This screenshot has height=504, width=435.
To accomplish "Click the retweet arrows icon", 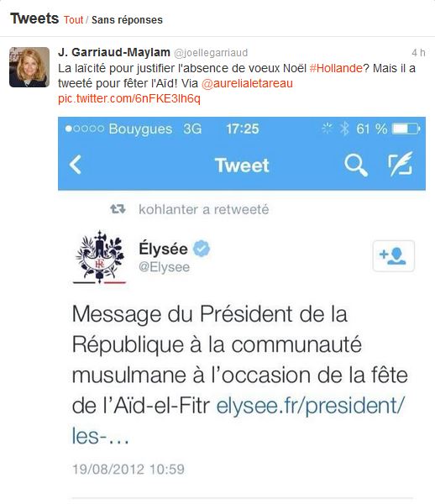I will coord(118,209).
